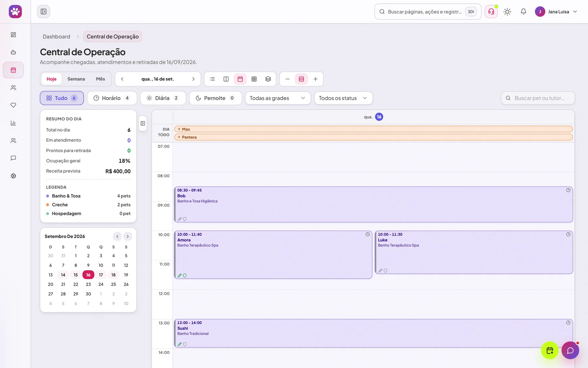This screenshot has width=588, height=368.
Task: Filter by Pernoite appointments
Action: tap(215, 98)
